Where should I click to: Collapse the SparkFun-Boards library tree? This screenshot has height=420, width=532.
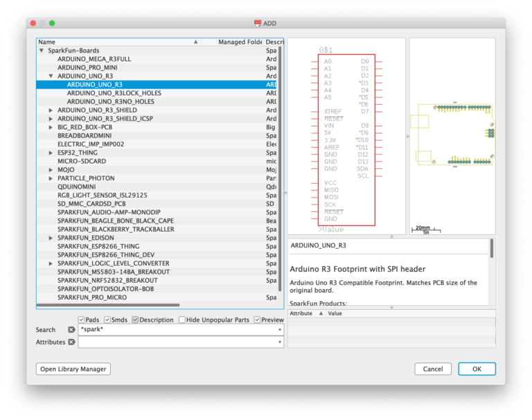pos(42,51)
